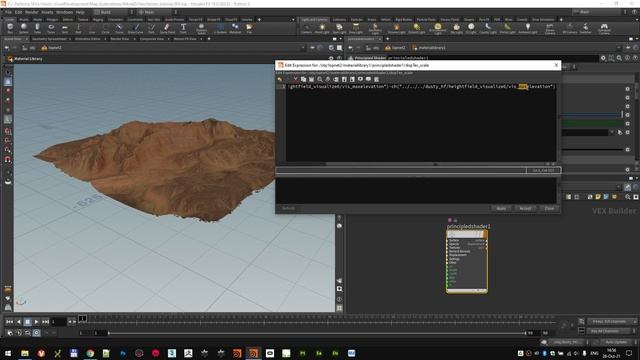The image size is (640, 360).
Task: Select the principledshader1 node
Action: tap(467, 261)
